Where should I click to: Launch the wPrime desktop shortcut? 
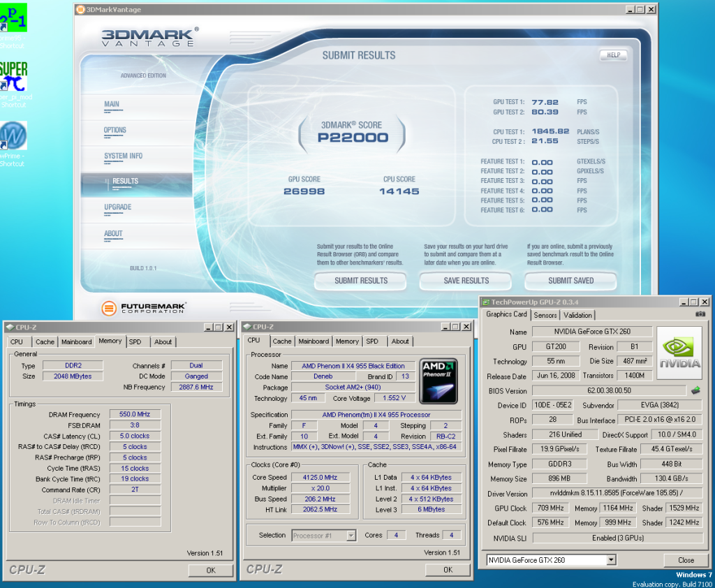coord(13,135)
